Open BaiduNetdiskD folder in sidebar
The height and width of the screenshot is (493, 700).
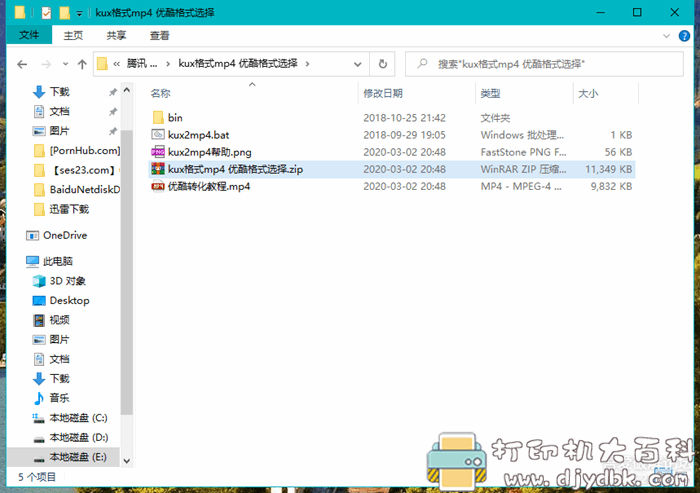(85, 190)
